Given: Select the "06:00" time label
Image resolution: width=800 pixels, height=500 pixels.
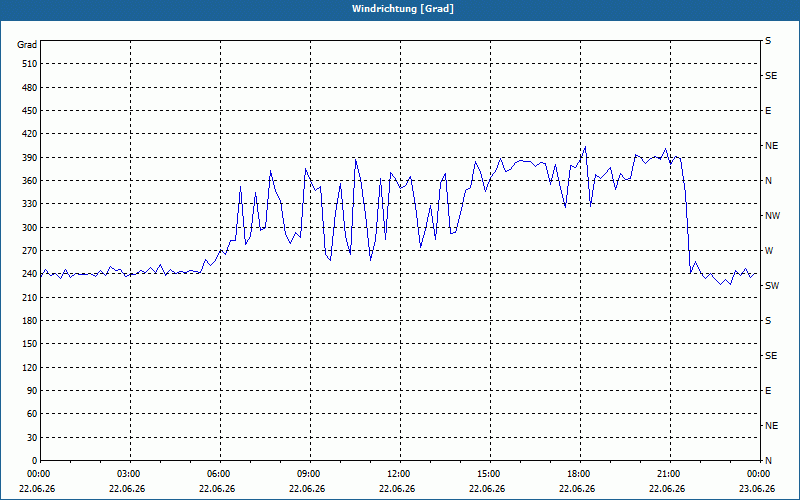Looking at the screenshot, I should coord(220,474).
